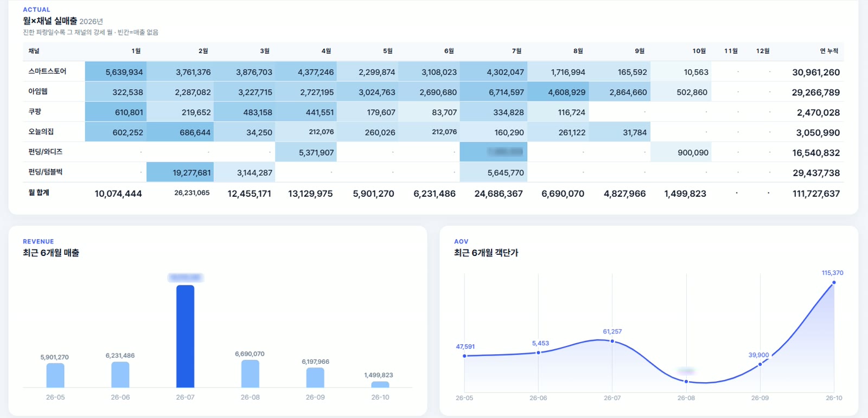Select the 5,371,907 와디즈 cell
This screenshot has height=418, width=868.
coord(306,152)
